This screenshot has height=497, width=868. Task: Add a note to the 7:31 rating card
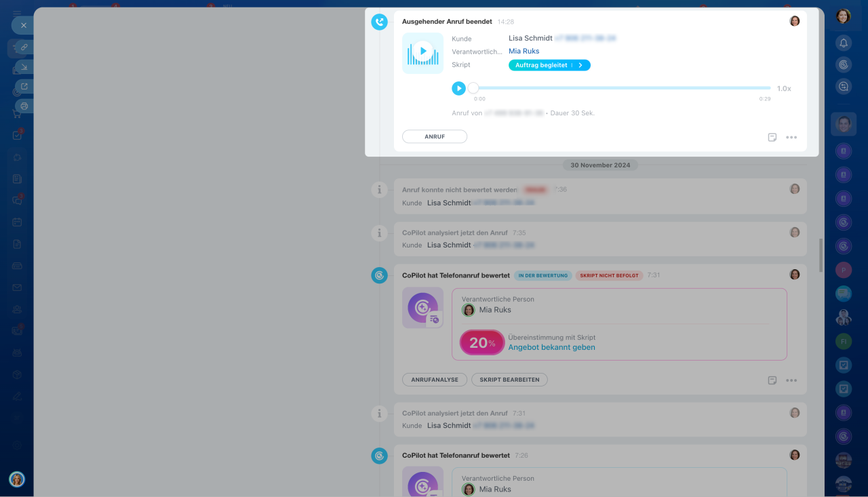[x=772, y=380]
